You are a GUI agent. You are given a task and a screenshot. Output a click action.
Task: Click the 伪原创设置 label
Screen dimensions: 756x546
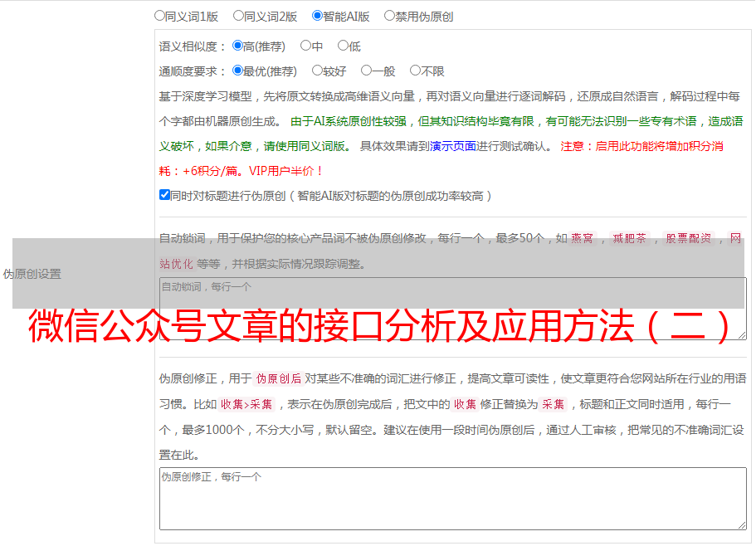coord(32,274)
